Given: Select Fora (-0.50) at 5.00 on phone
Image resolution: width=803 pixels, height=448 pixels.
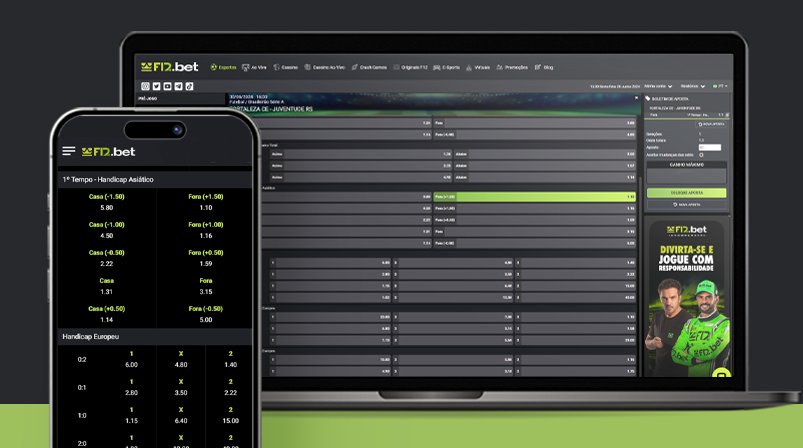Looking at the screenshot, I should [x=205, y=314].
